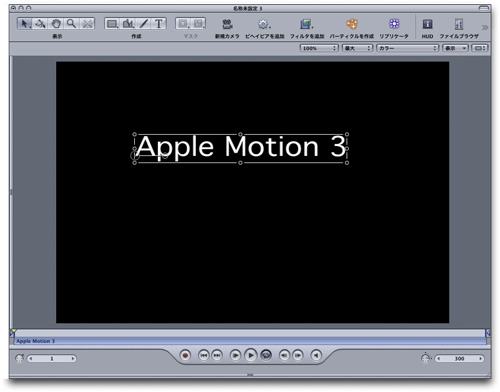Click the duration clock icon

coord(426,358)
